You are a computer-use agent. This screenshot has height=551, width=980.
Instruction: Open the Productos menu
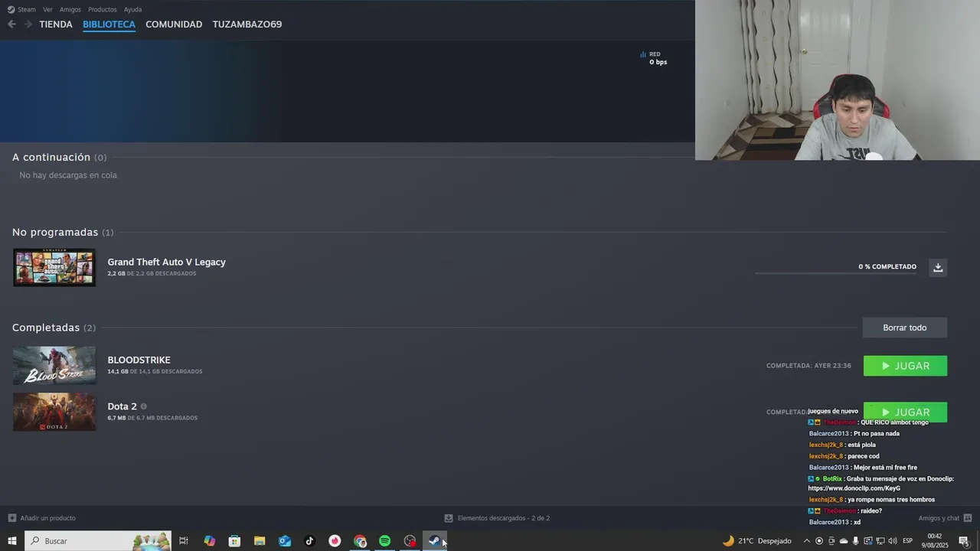[x=103, y=9]
